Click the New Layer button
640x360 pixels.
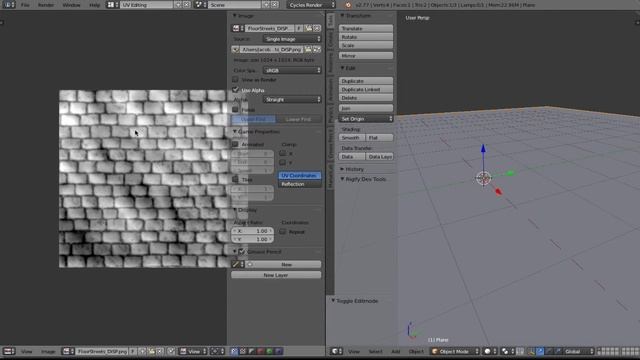coord(276,275)
